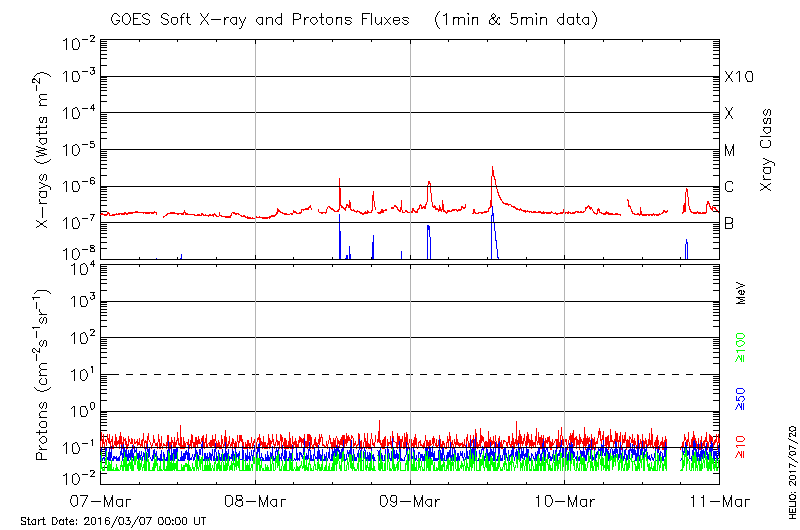Click the Xray Class vertical axis title

pos(767,150)
